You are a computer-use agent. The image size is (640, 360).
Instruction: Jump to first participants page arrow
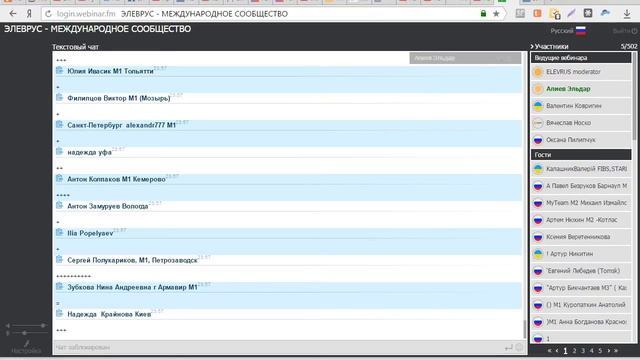(x=549, y=351)
